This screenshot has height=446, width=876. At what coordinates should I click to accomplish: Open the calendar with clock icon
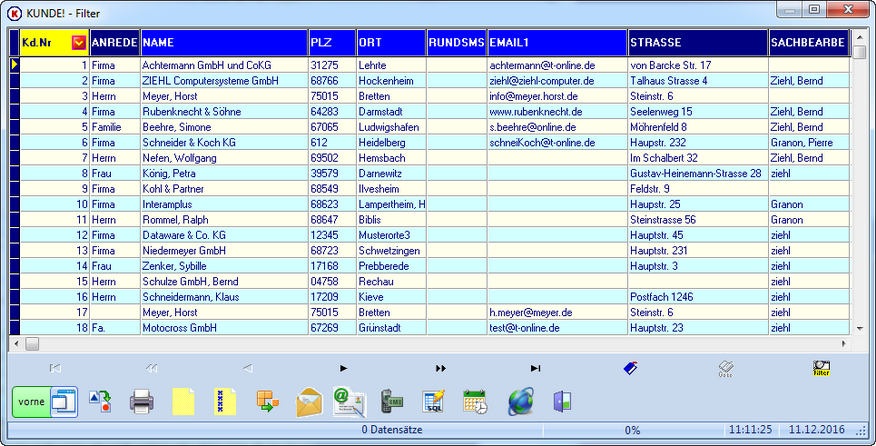[x=475, y=402]
